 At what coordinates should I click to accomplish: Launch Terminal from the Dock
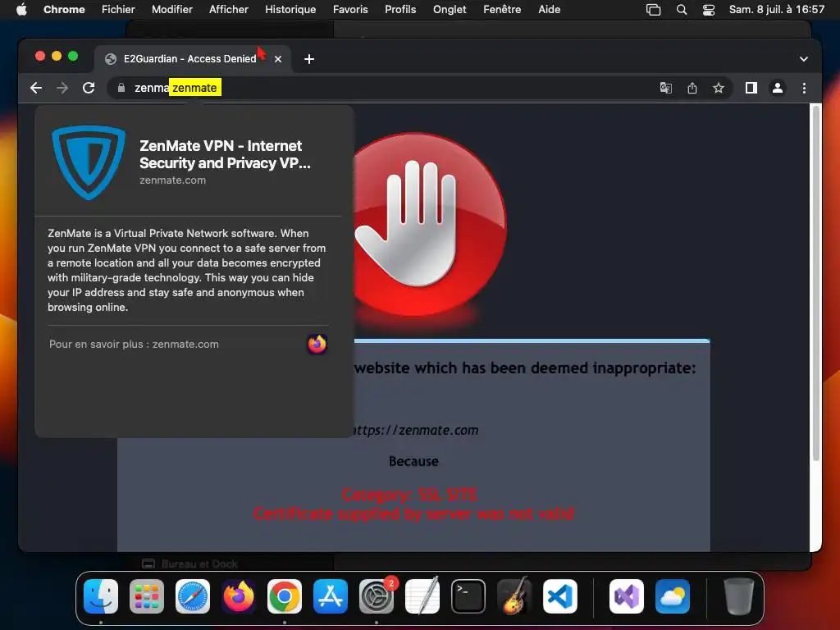click(468, 596)
